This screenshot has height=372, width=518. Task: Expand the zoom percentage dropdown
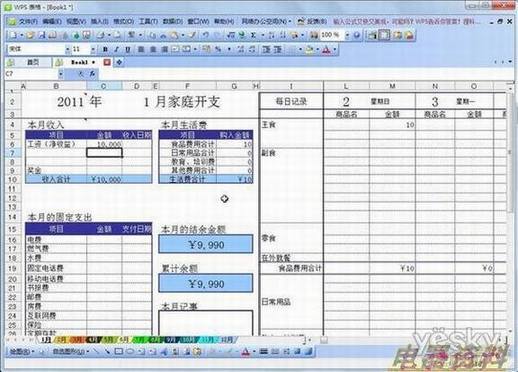pyautogui.click(x=347, y=35)
